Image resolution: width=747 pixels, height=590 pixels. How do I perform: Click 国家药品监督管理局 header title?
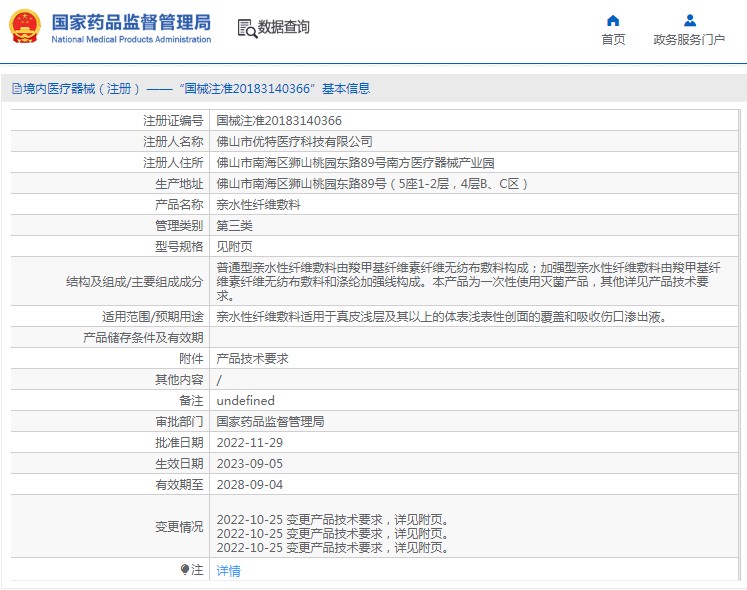click(131, 22)
